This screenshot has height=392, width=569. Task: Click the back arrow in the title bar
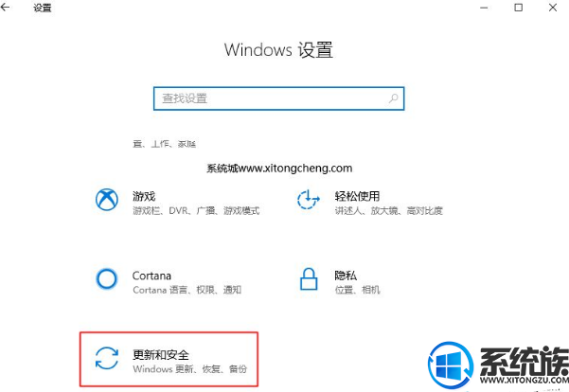(5, 7)
